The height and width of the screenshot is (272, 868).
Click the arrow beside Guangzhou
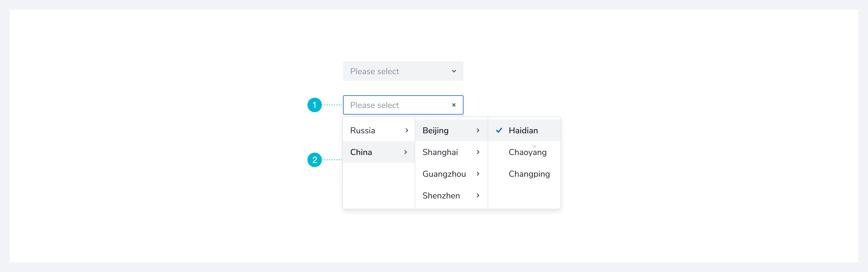coord(478,174)
